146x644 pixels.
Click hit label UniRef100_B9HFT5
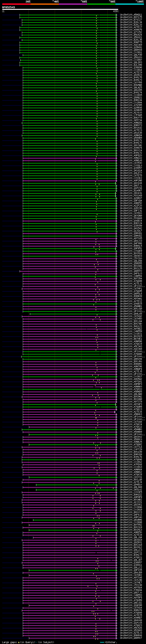click(131, 42)
